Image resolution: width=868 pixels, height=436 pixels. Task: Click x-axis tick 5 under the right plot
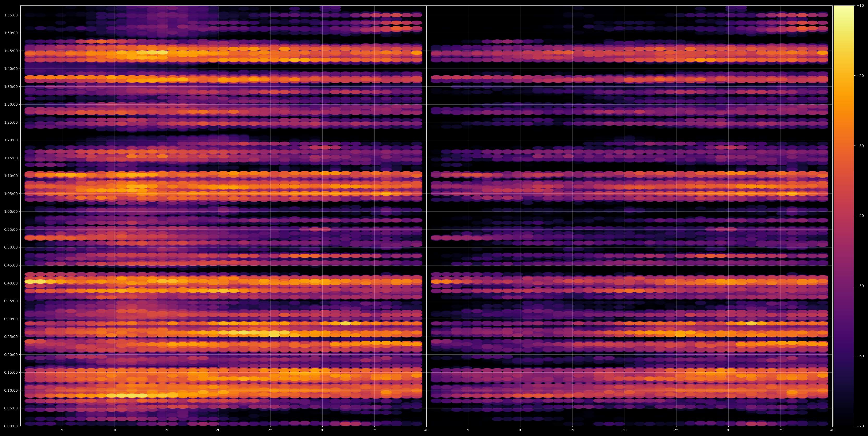point(468,430)
